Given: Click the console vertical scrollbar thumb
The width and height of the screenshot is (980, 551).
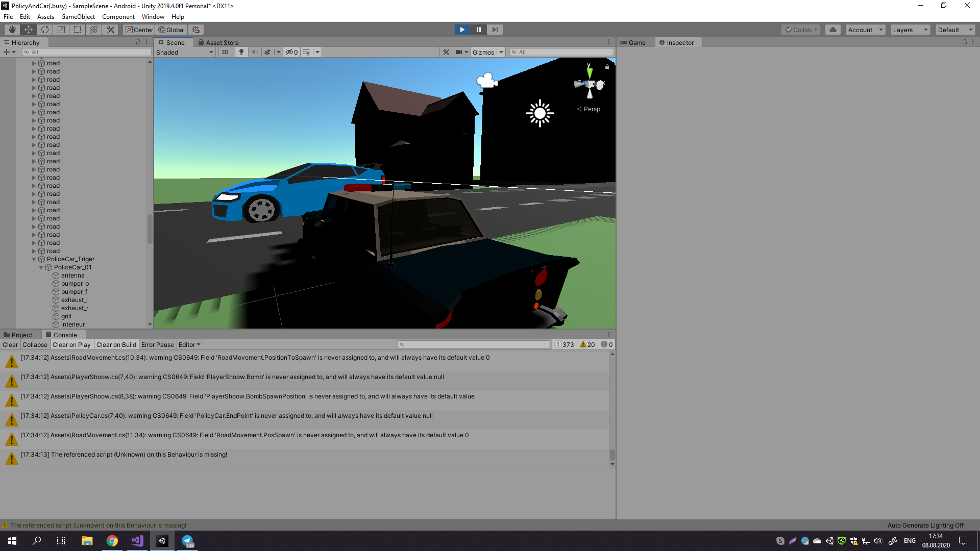Looking at the screenshot, I should (612, 454).
